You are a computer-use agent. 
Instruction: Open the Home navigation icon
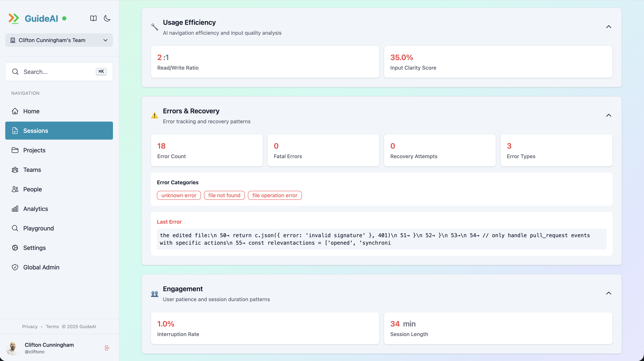click(x=15, y=111)
